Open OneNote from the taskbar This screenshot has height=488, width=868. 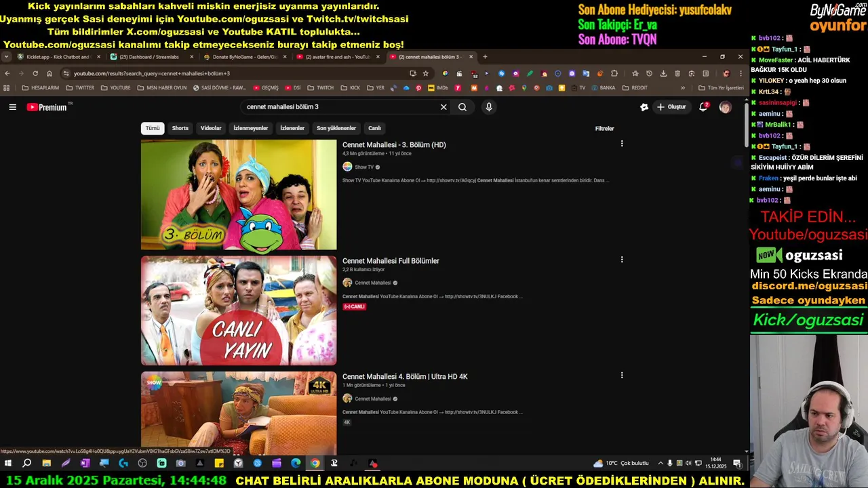[x=85, y=464]
